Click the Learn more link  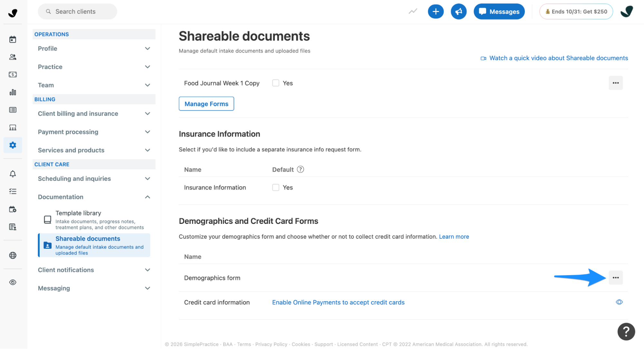[454, 236]
